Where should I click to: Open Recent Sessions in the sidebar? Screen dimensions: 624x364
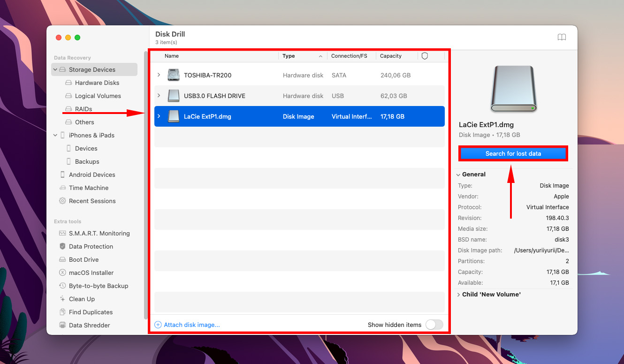coord(92,201)
